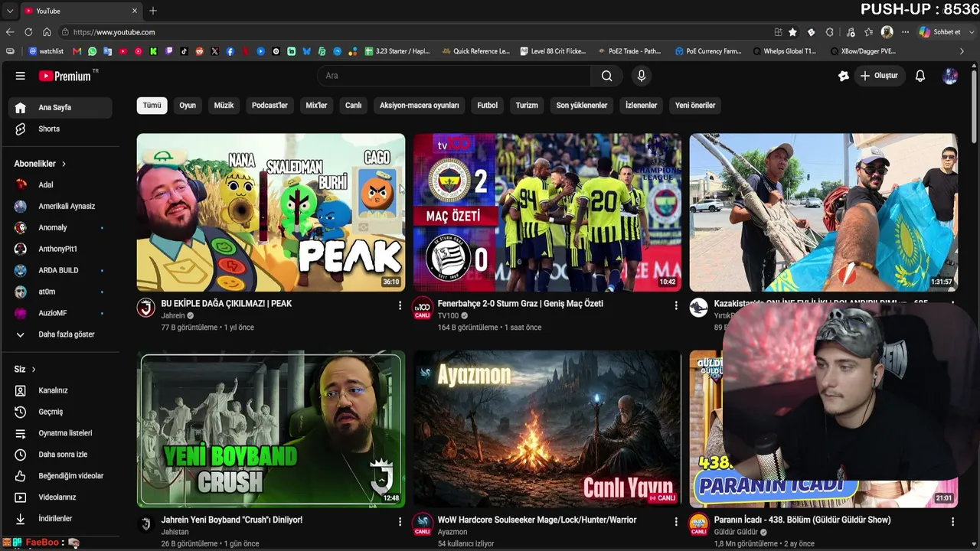Open options menu for Fenerbahçe match video

tap(676, 305)
